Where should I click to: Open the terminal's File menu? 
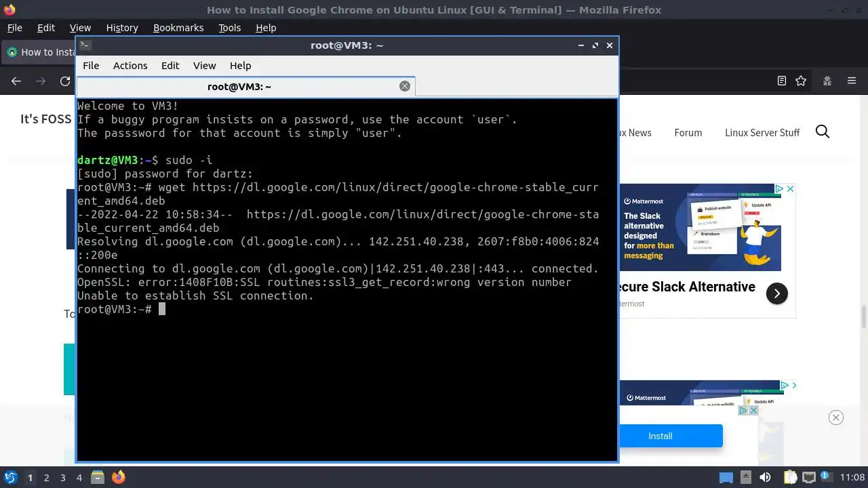pos(91,66)
